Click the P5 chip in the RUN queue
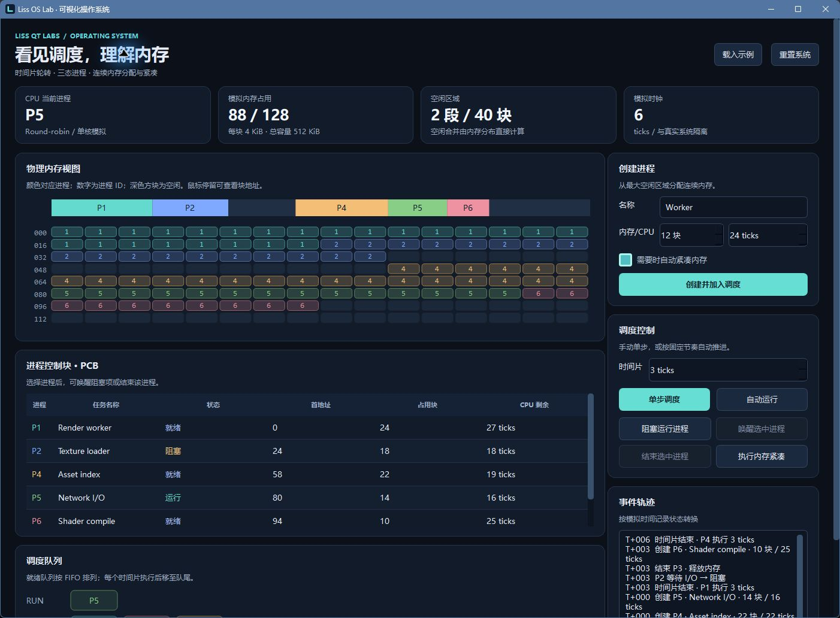 [94, 601]
